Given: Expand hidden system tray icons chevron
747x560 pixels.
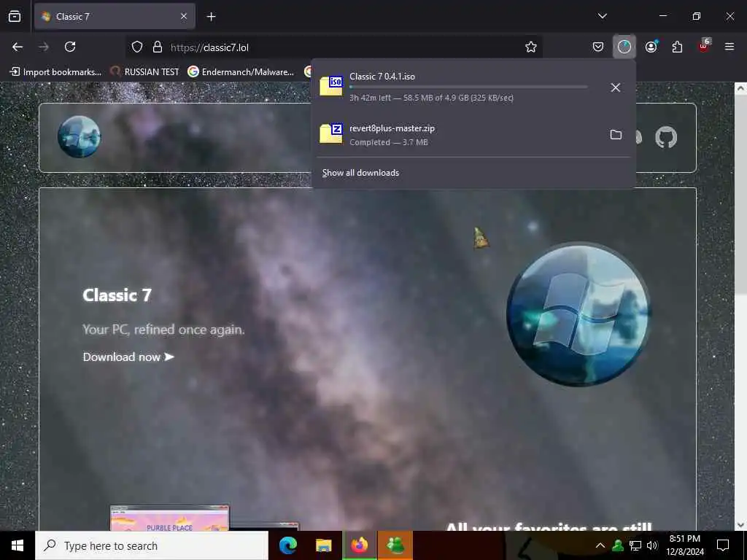Looking at the screenshot, I should tap(600, 545).
